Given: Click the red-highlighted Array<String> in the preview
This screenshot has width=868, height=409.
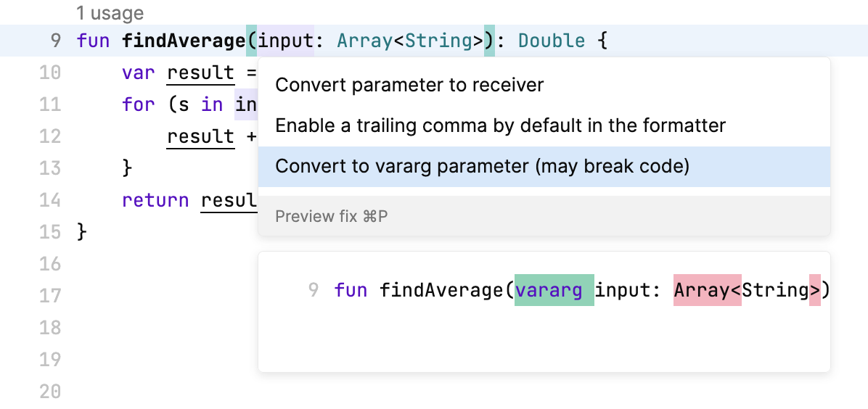Looking at the screenshot, I should (746, 290).
